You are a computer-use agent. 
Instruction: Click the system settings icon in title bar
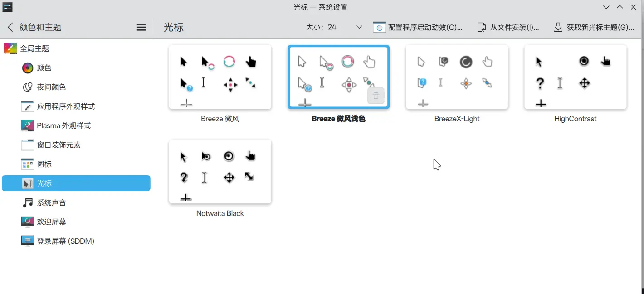(x=7, y=7)
